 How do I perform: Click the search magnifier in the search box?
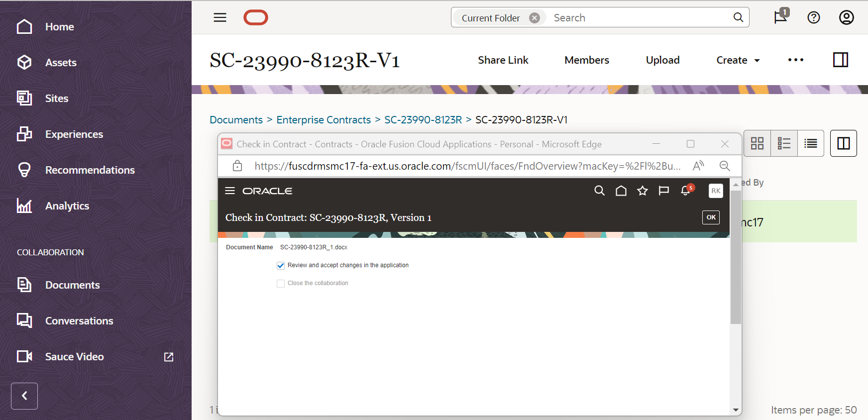pos(739,17)
